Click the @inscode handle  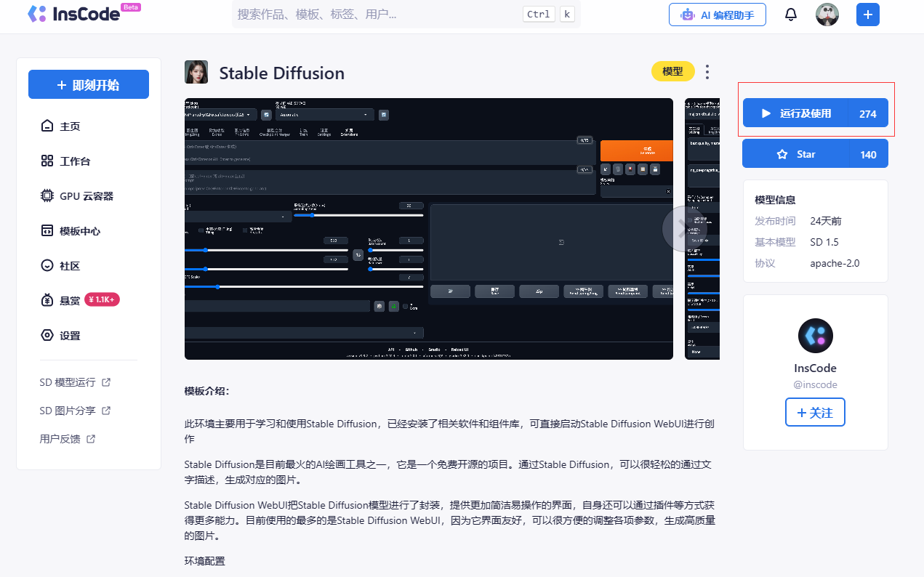(815, 384)
